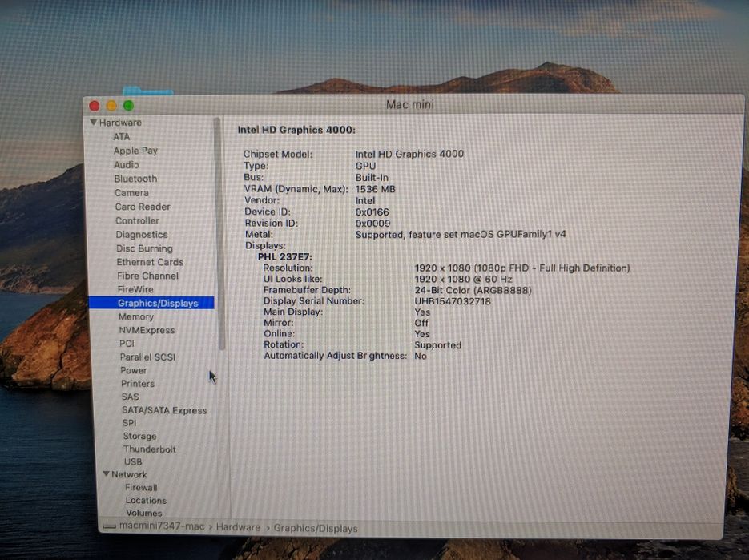749x560 pixels.
Task: Click the computer icon in path bar
Action: pos(110,526)
